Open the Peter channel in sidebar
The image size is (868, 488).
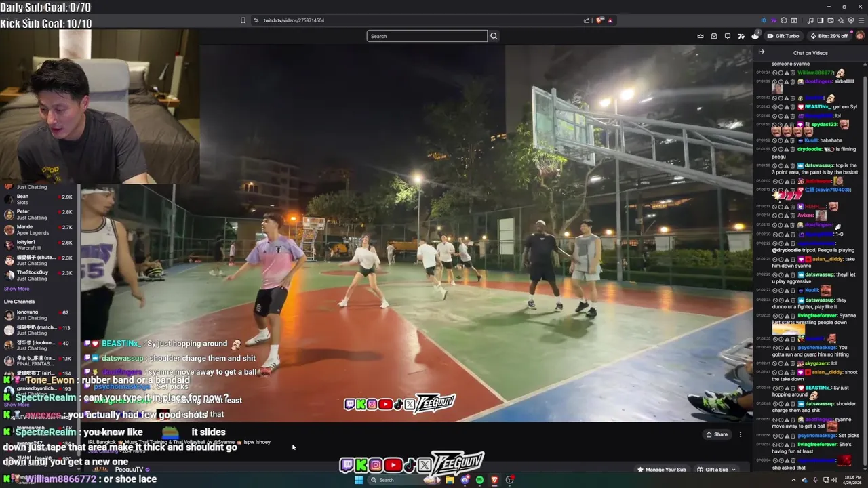pos(37,215)
